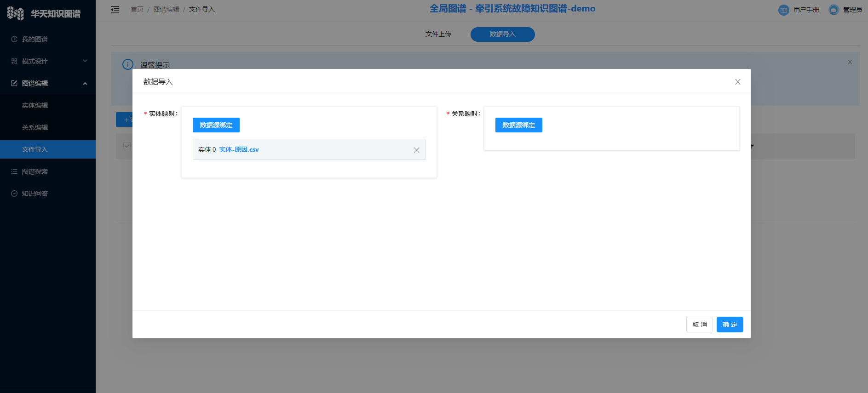Open 我的图谱 in the sidebar
868x393 pixels.
[34, 39]
